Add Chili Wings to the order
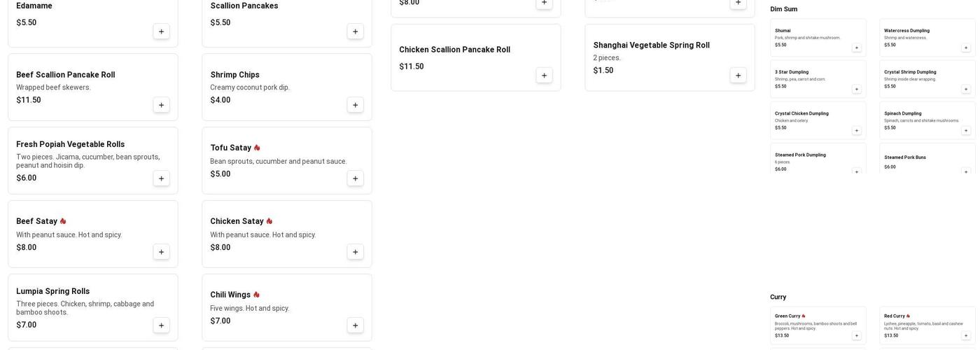 point(355,325)
